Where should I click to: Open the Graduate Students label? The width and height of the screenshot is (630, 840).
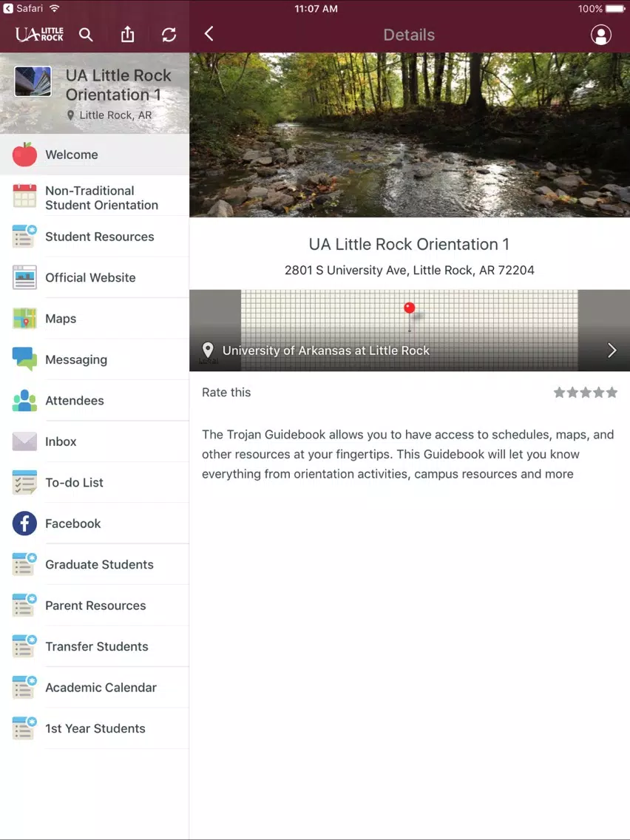pos(99,565)
